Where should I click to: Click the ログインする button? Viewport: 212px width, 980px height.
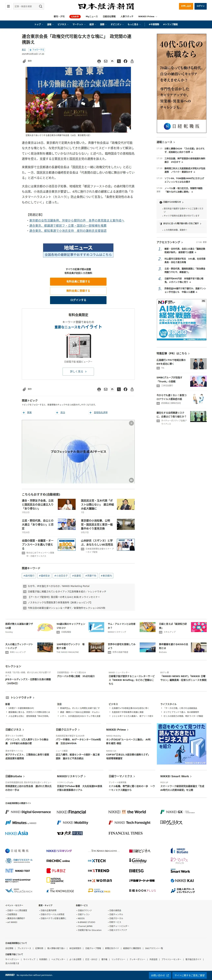click(78, 300)
